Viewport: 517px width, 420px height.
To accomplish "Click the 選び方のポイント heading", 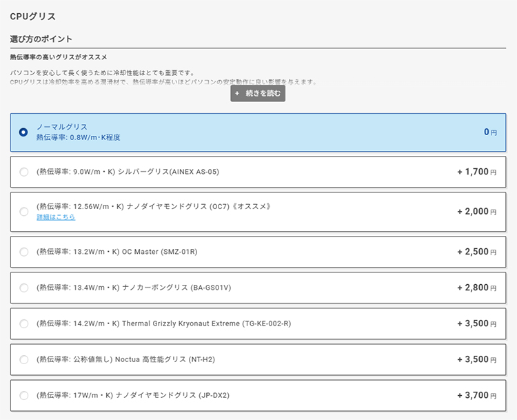I will (x=41, y=39).
